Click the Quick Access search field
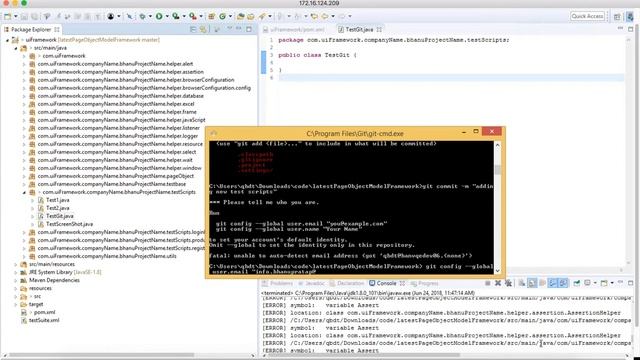Viewport: 640px width, 360px height. click(x=587, y=16)
